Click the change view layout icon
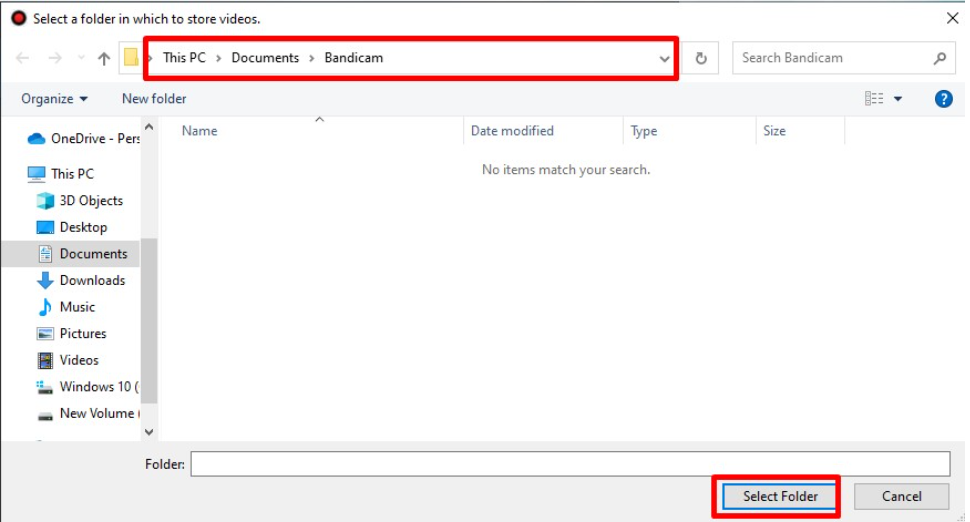970x522 pixels. [873, 99]
